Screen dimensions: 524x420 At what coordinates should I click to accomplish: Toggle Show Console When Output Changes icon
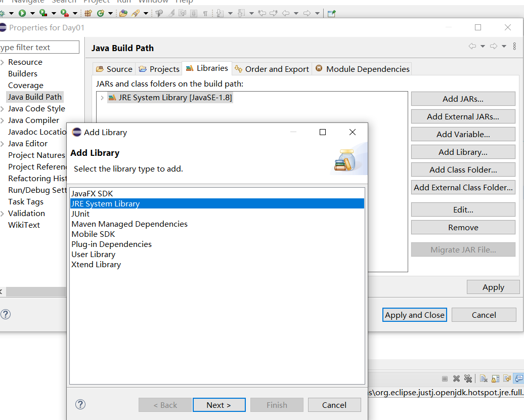point(519,379)
